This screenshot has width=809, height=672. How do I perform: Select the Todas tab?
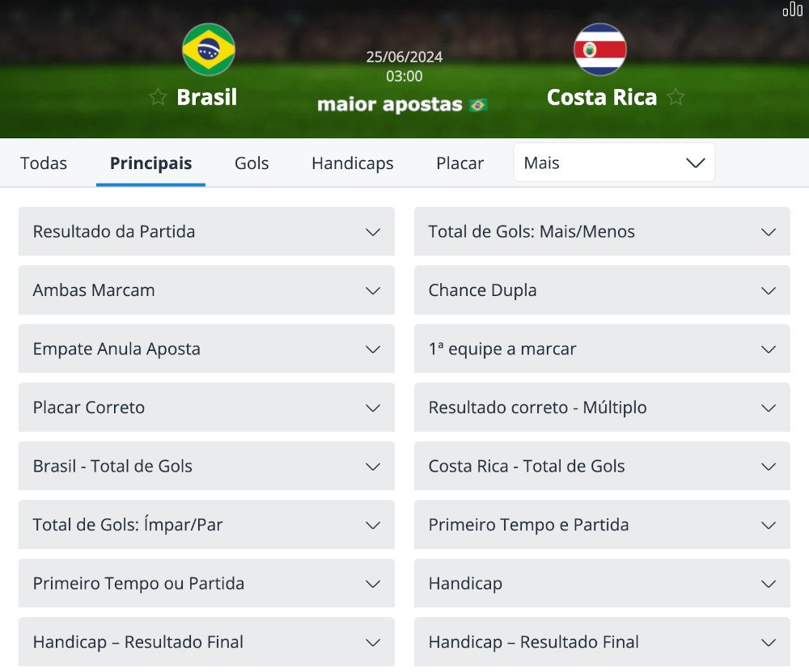point(44,163)
